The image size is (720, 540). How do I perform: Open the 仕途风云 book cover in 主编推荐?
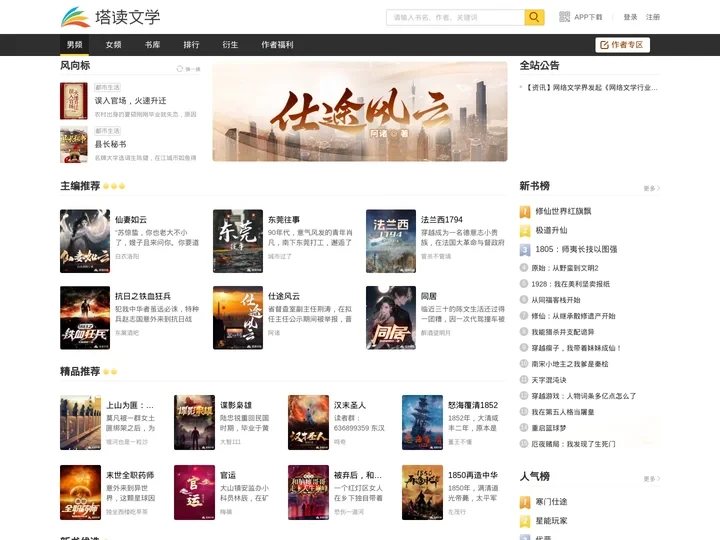(x=238, y=318)
